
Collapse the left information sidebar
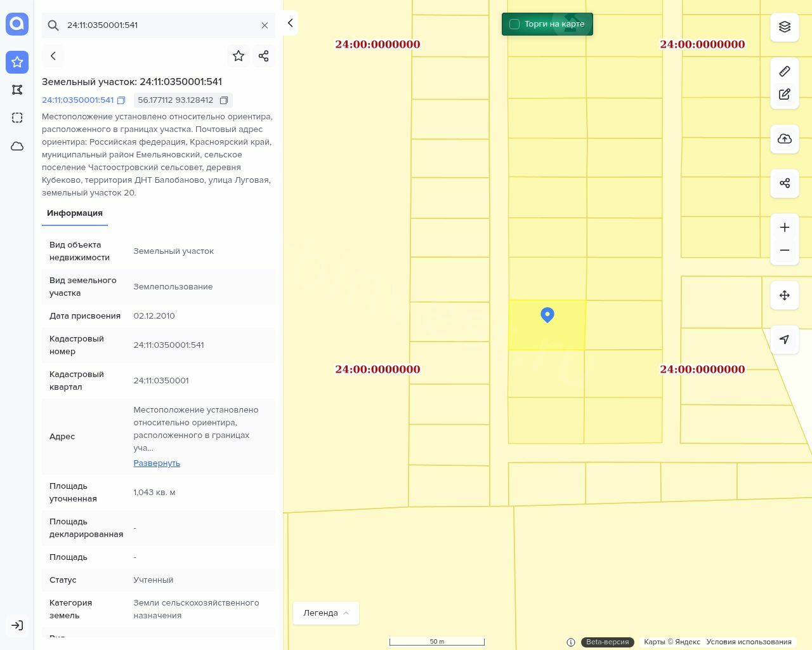(290, 23)
